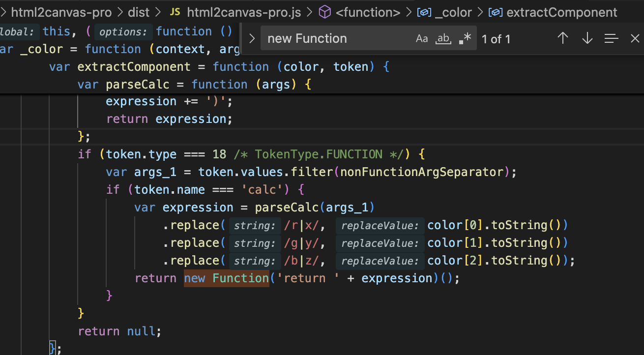Viewport: 644px width, 355px height.
Task: Toggle Use Regular Expression (.*) option
Action: 465,38
